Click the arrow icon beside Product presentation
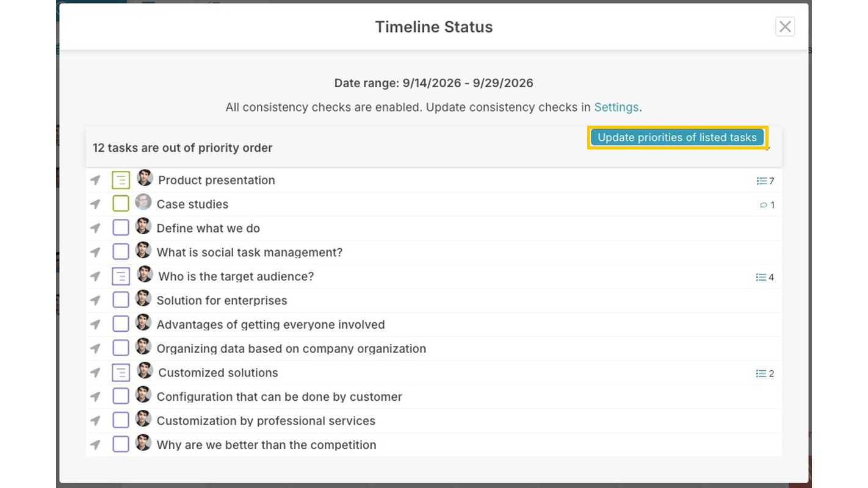 (x=95, y=180)
